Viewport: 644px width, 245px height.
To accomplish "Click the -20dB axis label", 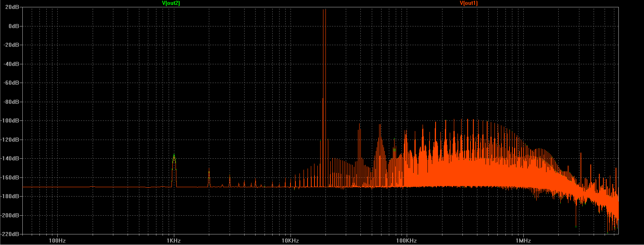I will (x=12, y=45).
